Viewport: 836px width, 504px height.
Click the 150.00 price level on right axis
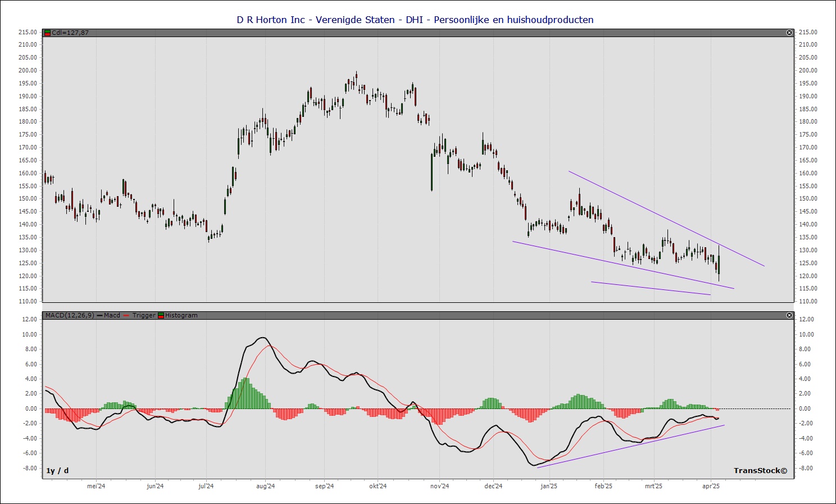808,199
